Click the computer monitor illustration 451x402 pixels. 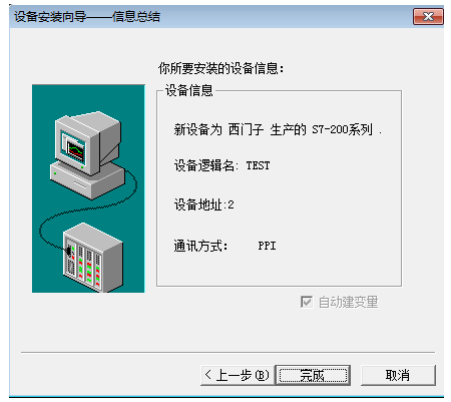click(87, 142)
